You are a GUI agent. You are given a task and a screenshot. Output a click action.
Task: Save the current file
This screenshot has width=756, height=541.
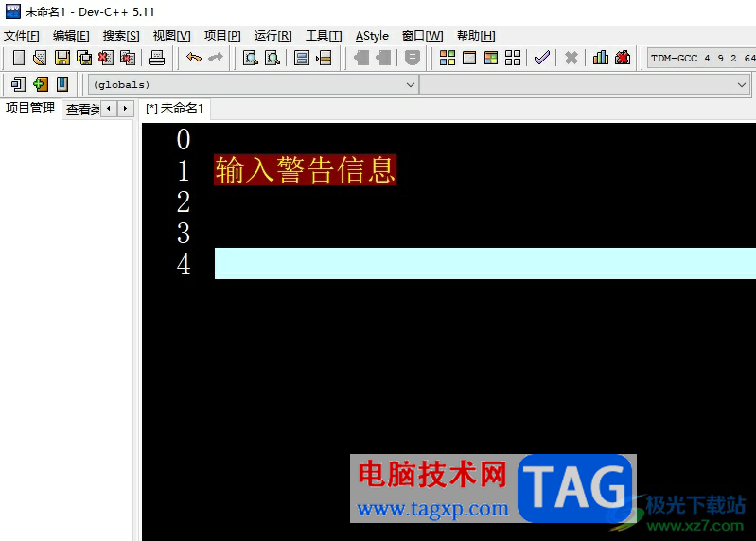(x=62, y=58)
